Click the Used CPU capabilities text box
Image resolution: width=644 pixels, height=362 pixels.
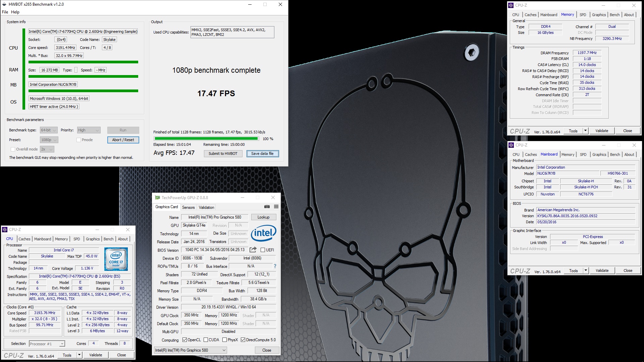(x=232, y=32)
